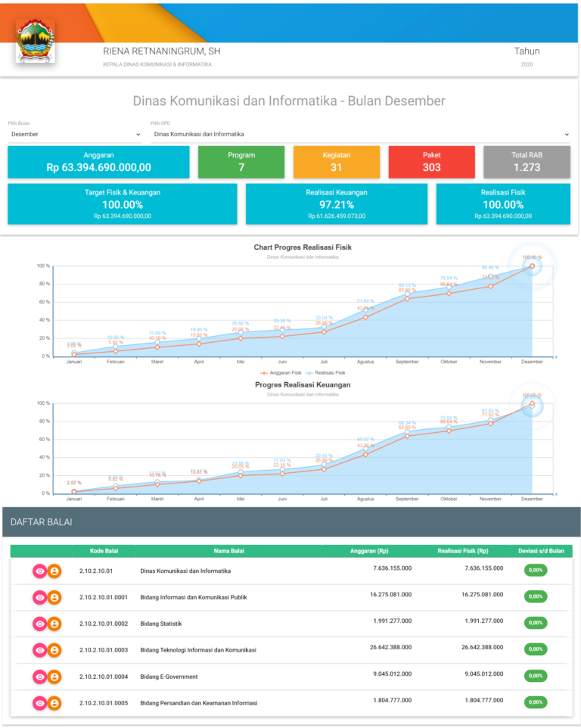Open the Pilih OPD dropdown
The image size is (581, 728).
[361, 134]
